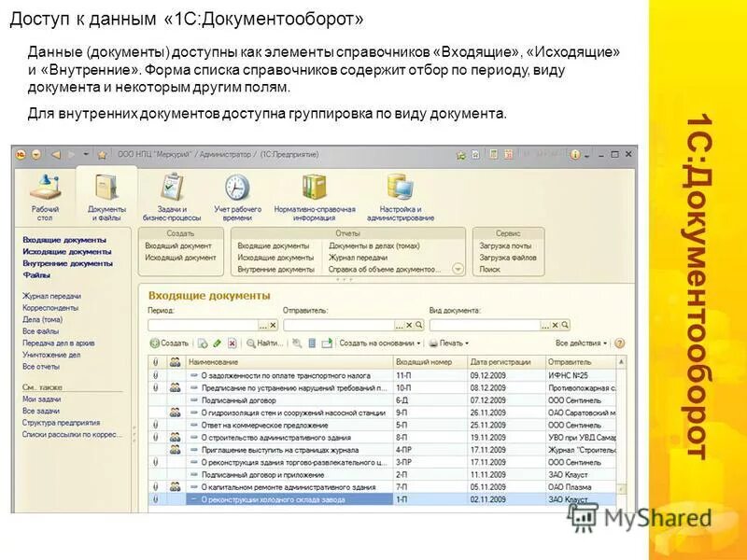Viewport: 747px width, 560px height.
Task: Click the copy document toolbar icon
Action: 203,343
